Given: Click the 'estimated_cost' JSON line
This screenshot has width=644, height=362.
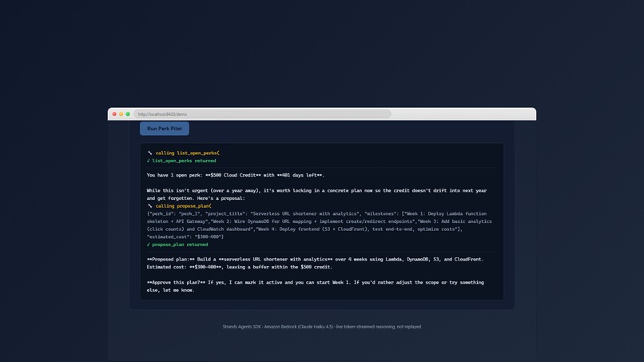Looking at the screenshot, I should pyautogui.click(x=185, y=237).
